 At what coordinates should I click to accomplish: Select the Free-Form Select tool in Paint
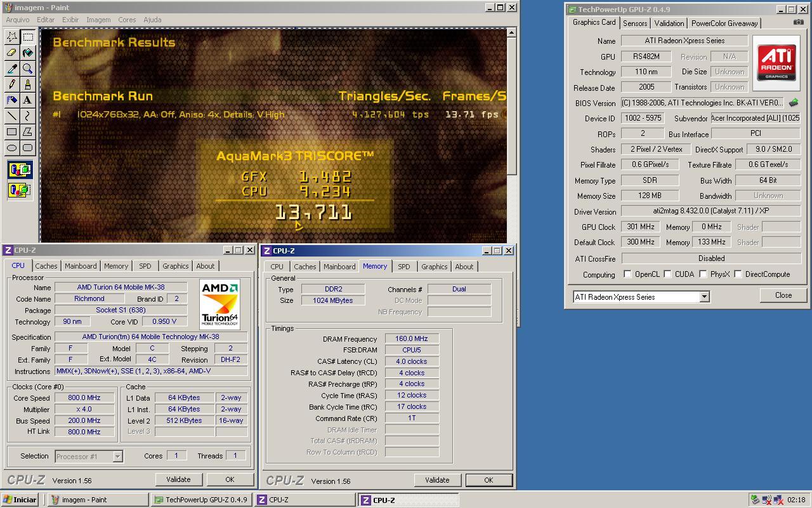click(x=12, y=37)
